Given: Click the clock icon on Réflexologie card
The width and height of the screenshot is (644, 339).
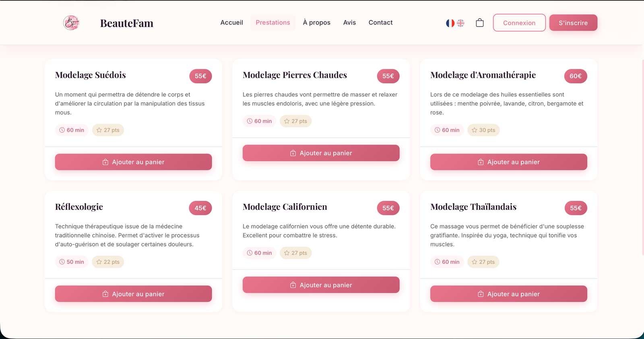Looking at the screenshot, I should (x=62, y=262).
